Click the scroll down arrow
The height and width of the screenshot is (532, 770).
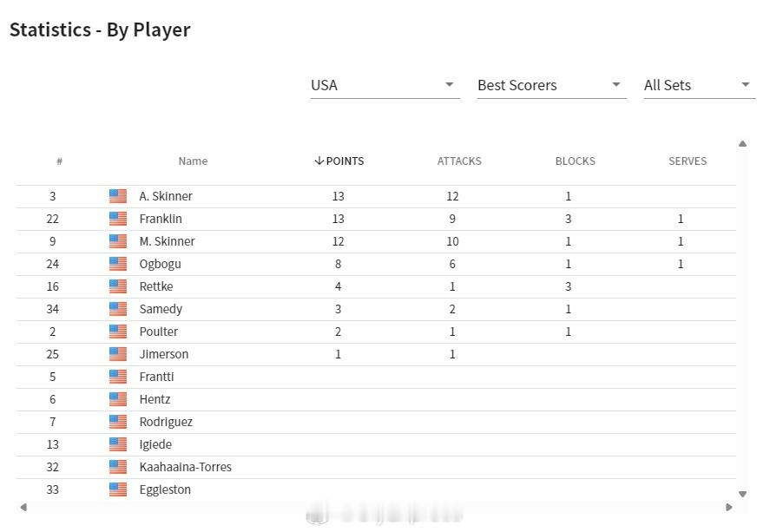(x=742, y=494)
